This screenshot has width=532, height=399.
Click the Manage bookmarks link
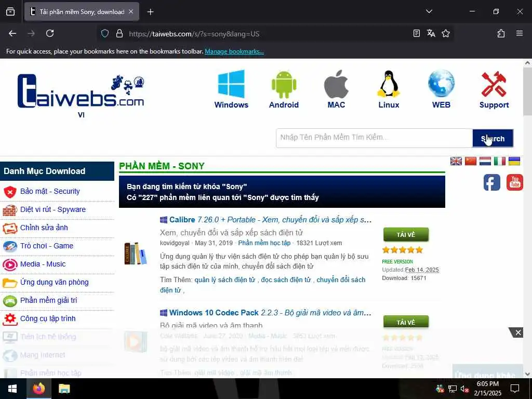tap(234, 51)
